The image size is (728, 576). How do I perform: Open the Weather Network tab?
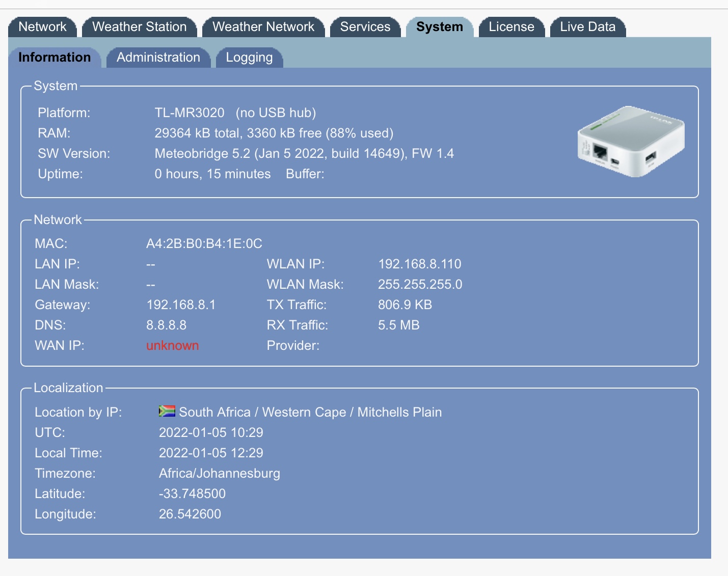(x=263, y=27)
